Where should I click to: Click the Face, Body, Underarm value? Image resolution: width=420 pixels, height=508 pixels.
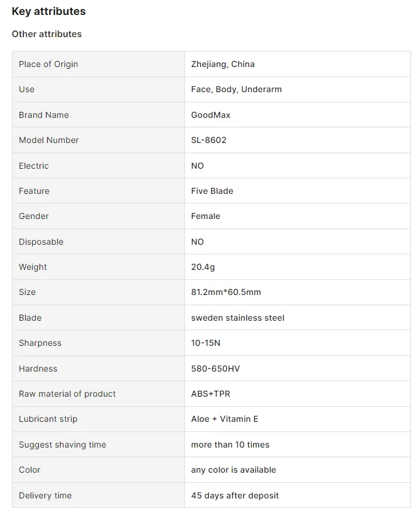[x=236, y=89]
